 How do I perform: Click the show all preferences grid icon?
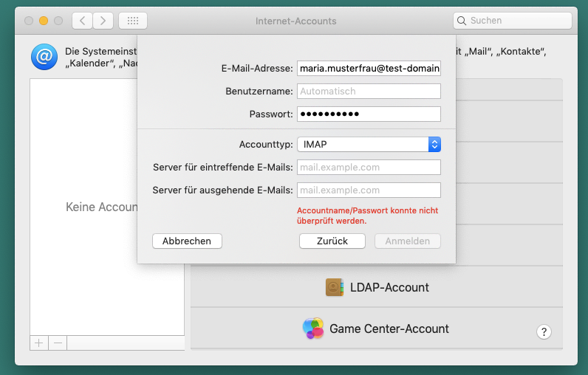pyautogui.click(x=133, y=21)
